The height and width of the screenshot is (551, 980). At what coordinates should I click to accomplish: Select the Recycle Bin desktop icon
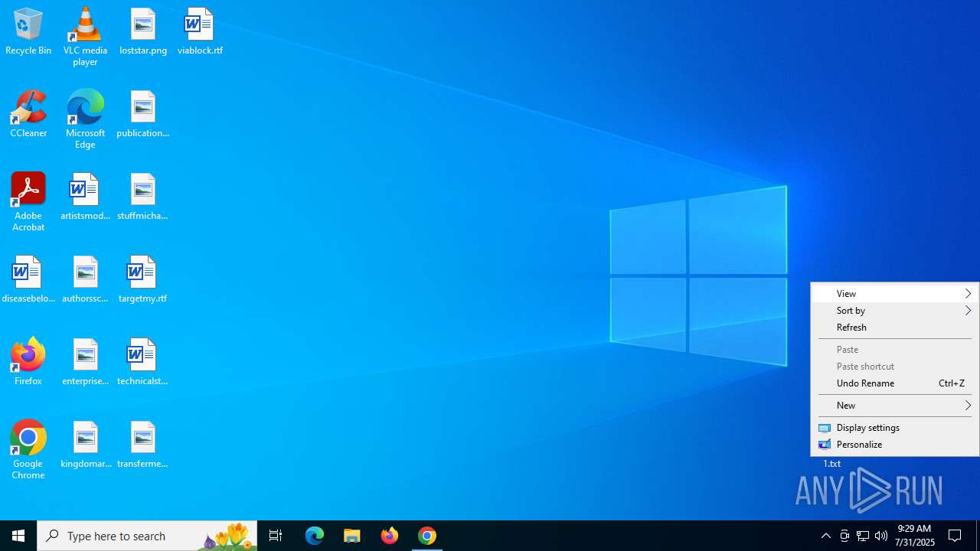pos(28,32)
